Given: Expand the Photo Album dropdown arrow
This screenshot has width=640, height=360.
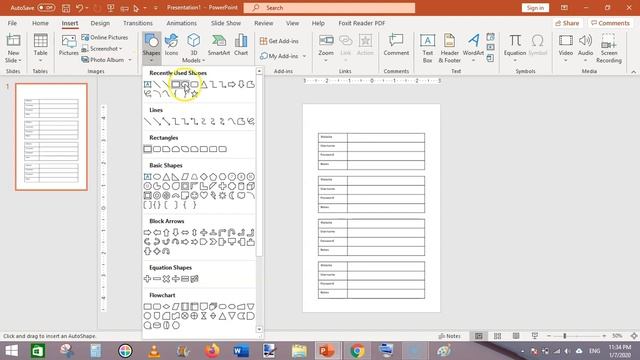Looking at the screenshot, I should tap(130, 60).
